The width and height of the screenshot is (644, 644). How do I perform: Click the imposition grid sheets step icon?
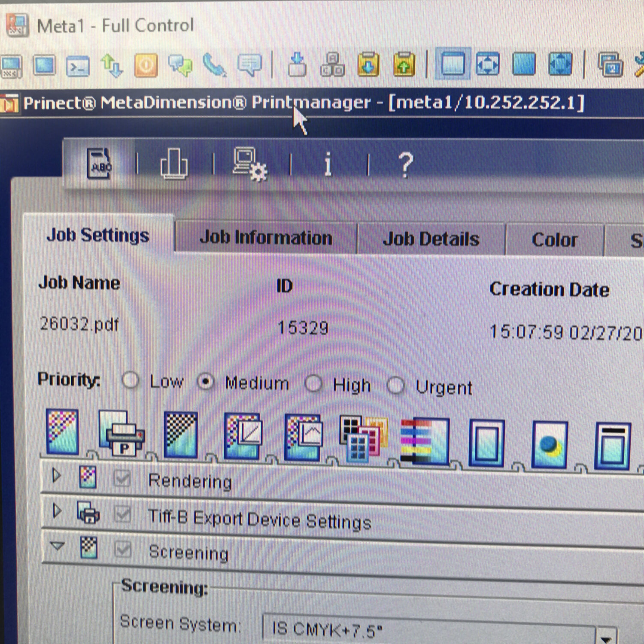pos(363,439)
